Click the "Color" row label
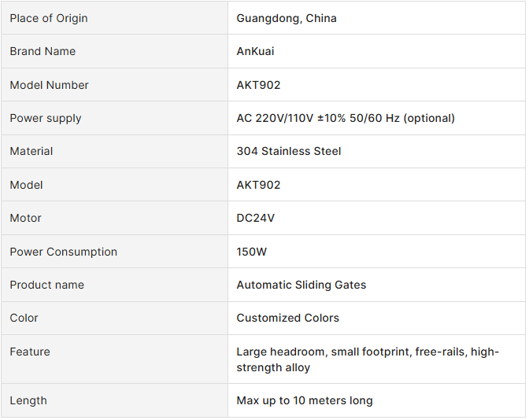This screenshot has height=420, width=529. point(24,318)
